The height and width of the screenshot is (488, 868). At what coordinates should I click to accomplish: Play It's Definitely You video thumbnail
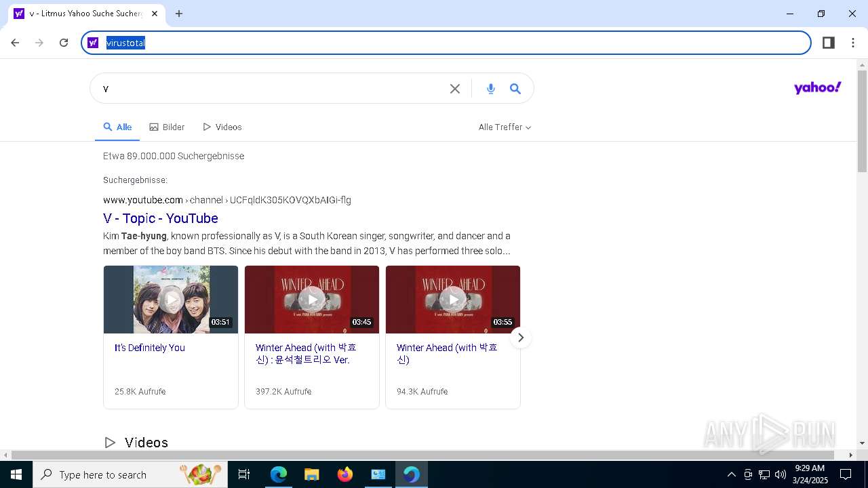click(x=171, y=300)
